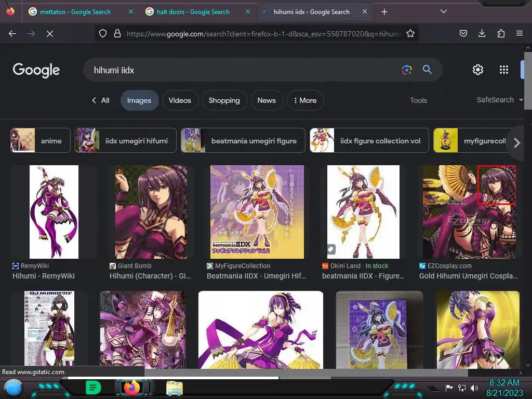Screen dimensions: 532x399
Task: Open tracking protection shield icon
Action: [103, 33]
